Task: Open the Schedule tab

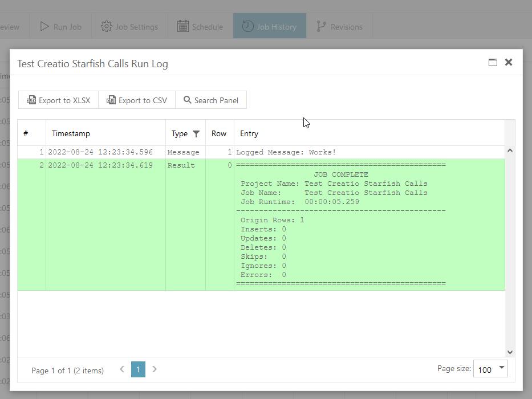Action: (x=200, y=26)
